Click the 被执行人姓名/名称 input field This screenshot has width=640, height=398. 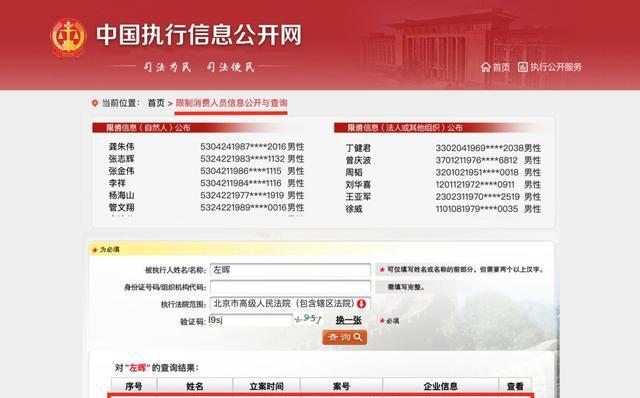(x=290, y=270)
